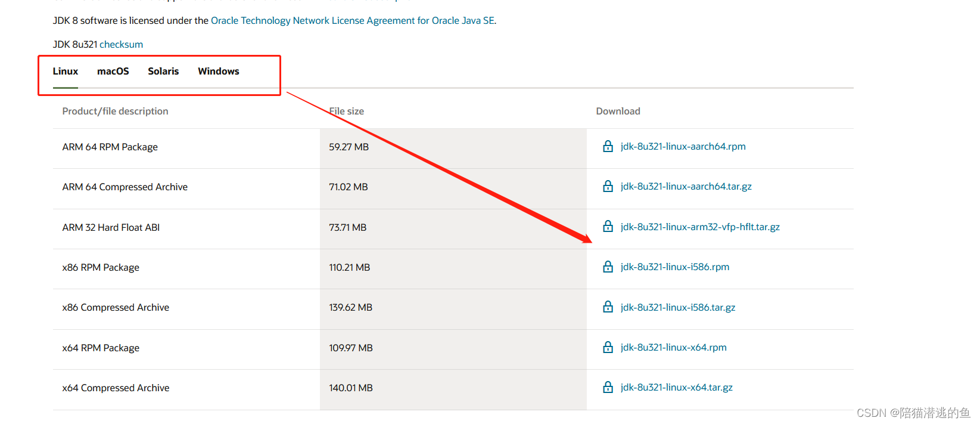The width and height of the screenshot is (980, 424).
Task: Click lock icon beside jdk-8u321-linux-aarch64.rpm
Action: (608, 146)
